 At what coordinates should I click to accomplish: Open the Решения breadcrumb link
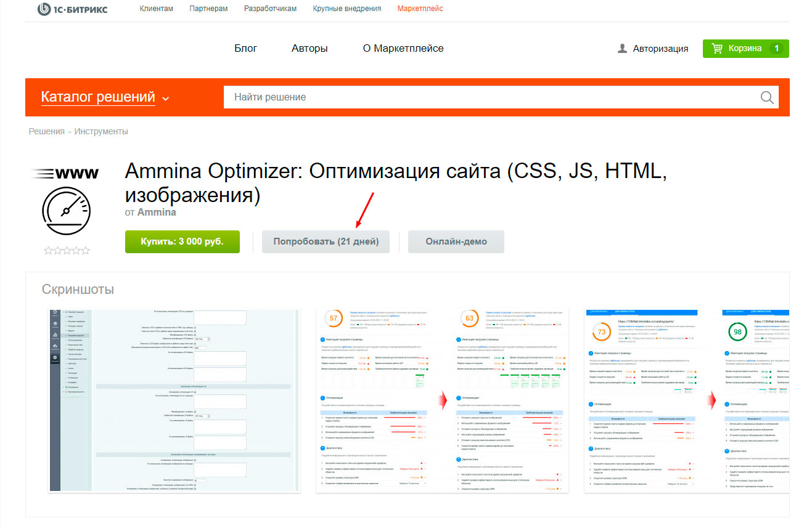tap(47, 131)
